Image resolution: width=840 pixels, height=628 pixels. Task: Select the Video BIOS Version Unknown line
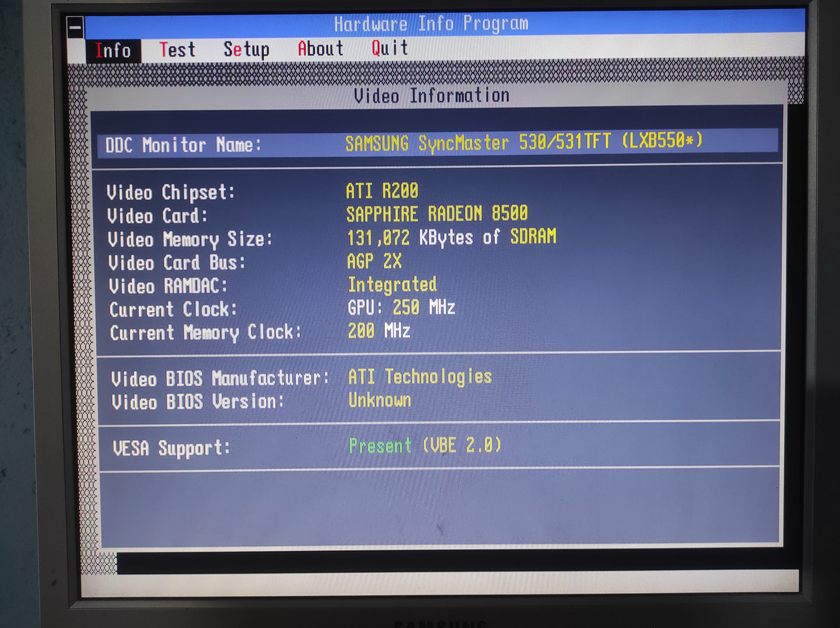pos(380,400)
